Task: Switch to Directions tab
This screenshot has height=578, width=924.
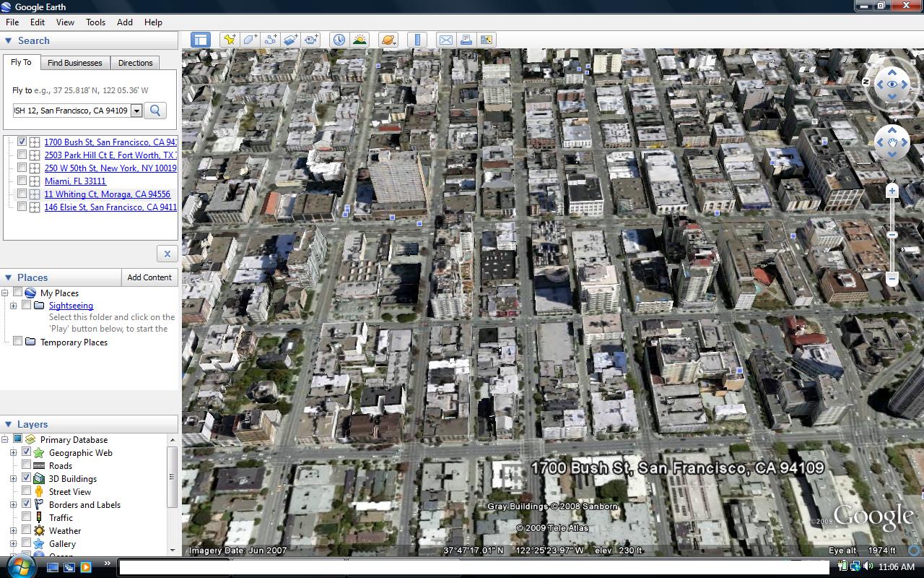Action: click(136, 63)
